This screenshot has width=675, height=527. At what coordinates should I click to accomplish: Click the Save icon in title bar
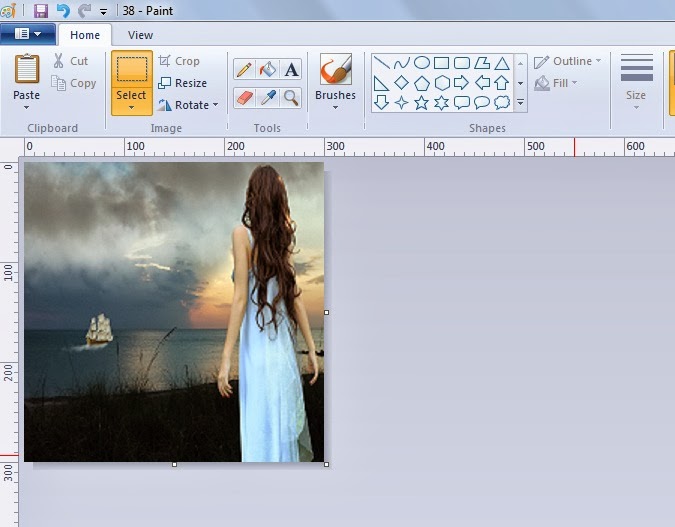41,10
